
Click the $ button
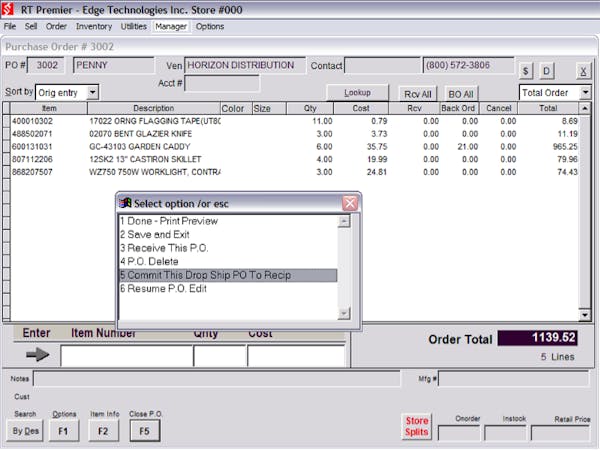[526, 71]
